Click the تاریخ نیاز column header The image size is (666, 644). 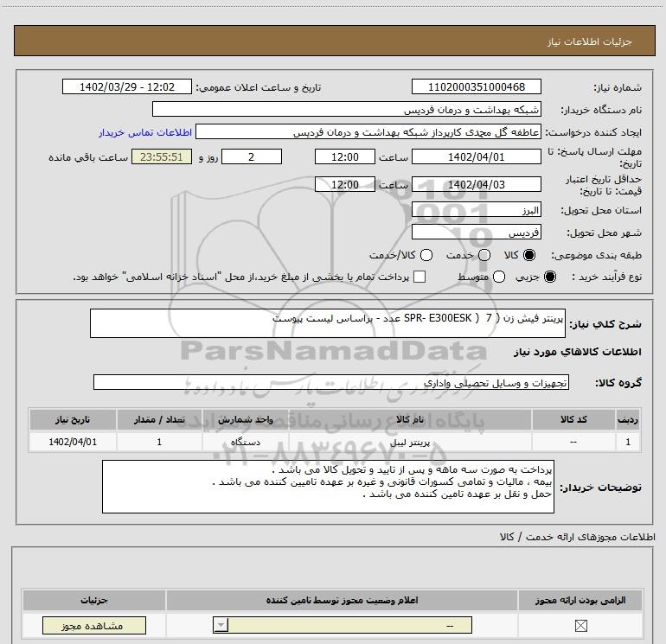point(73,419)
